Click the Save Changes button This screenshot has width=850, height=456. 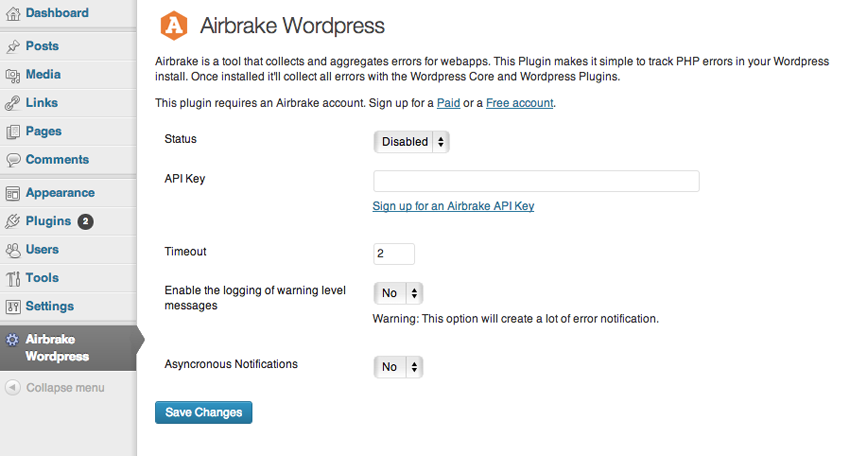coord(204,413)
